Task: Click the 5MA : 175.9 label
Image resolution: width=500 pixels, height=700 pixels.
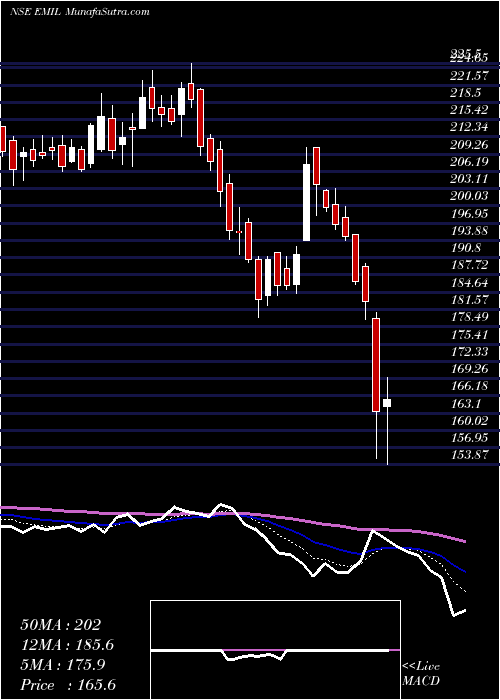Action: click(62, 665)
